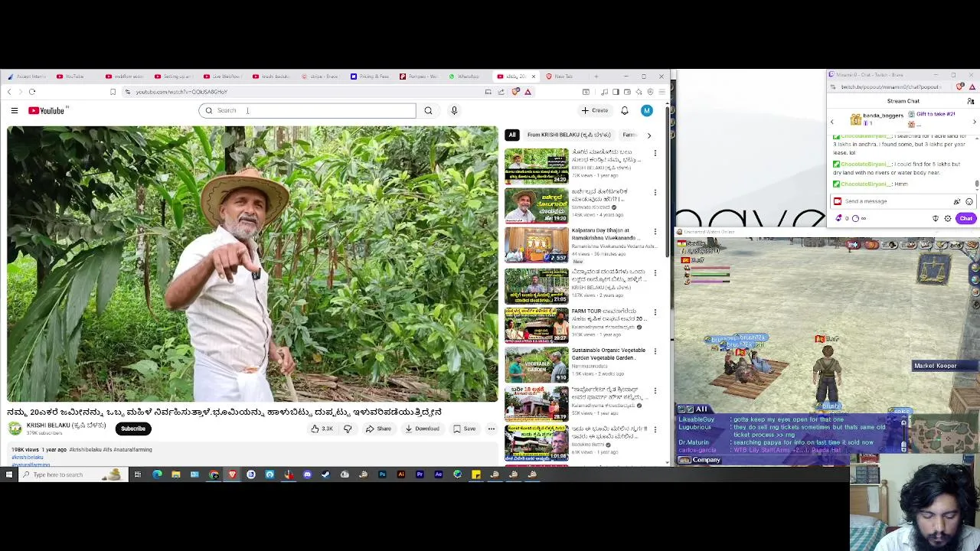Screen dimensions: 980x551
Task: Go to the YouTube home logo
Action: pyautogui.click(x=47, y=111)
